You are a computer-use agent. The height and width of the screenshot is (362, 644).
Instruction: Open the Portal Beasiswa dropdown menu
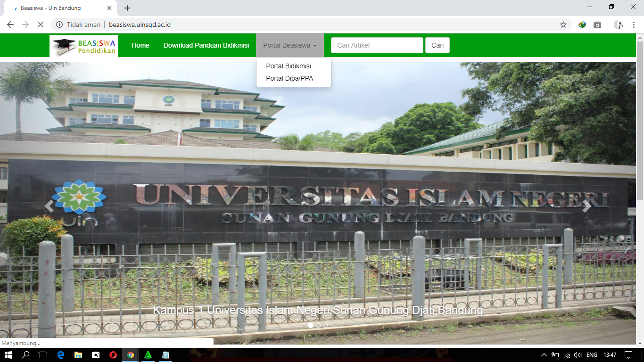click(289, 45)
